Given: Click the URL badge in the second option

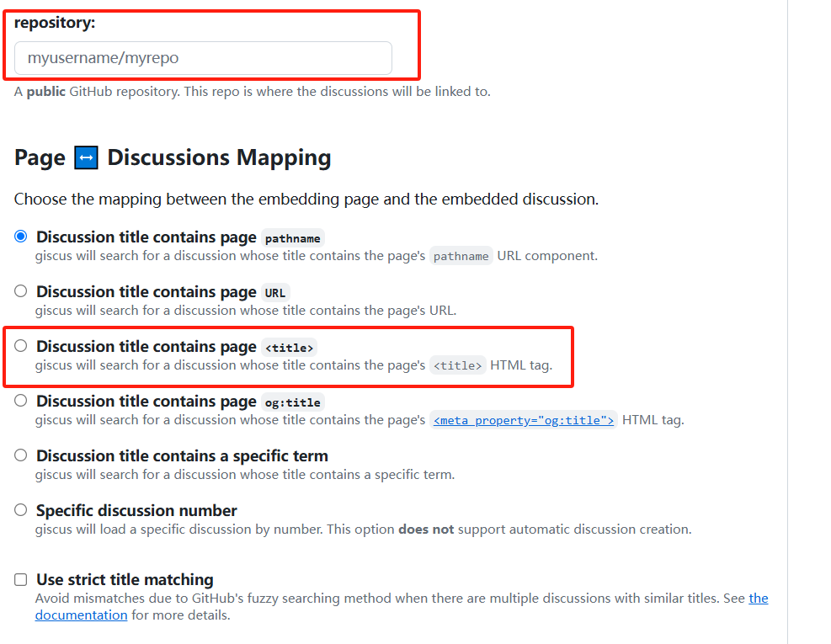Looking at the screenshot, I should pos(275,292).
